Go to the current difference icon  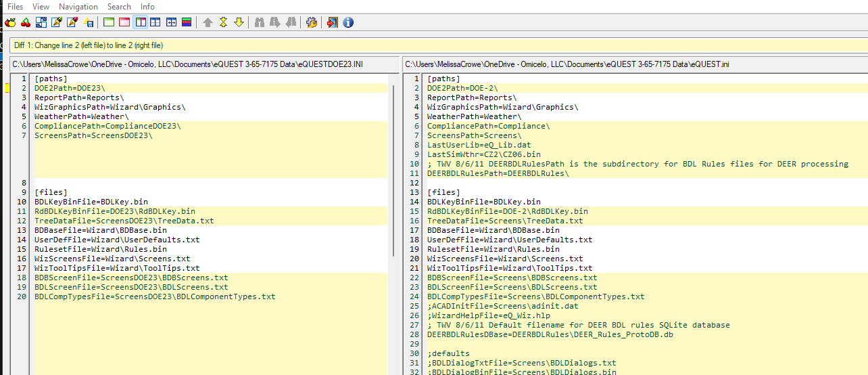223,22
